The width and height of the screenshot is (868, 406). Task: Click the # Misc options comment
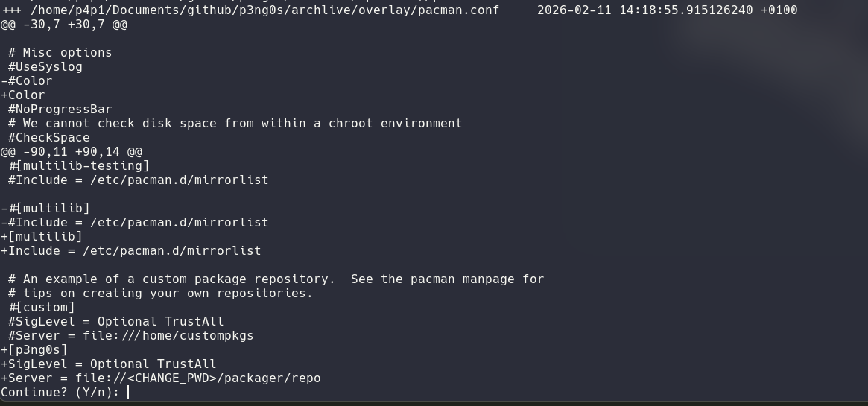coord(60,53)
